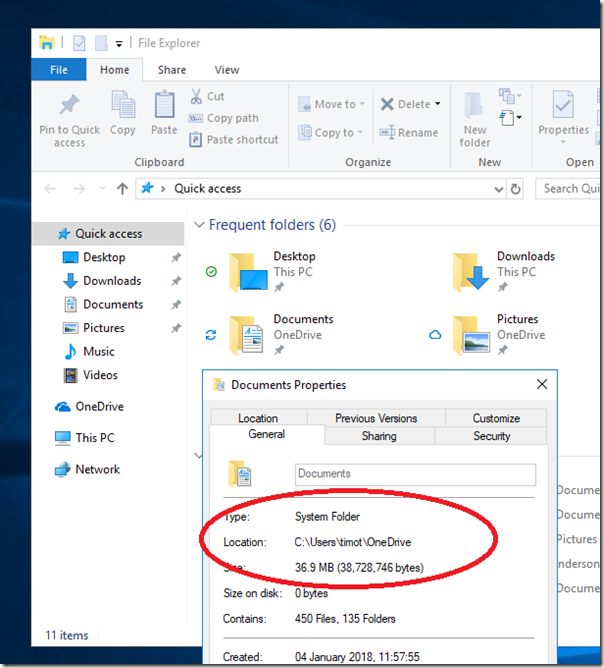Viewport: 604px width, 668px height.
Task: Click the pin icon beside sidebar Documents
Action: [x=176, y=304]
